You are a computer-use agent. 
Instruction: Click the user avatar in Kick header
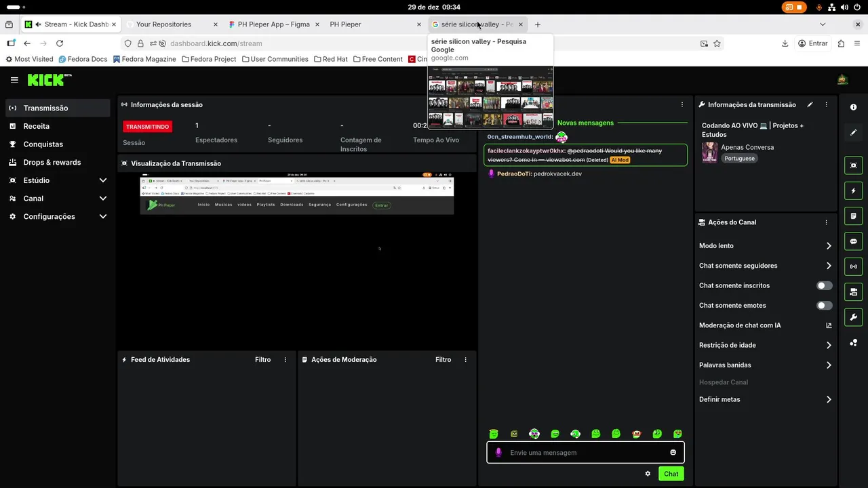[842, 80]
